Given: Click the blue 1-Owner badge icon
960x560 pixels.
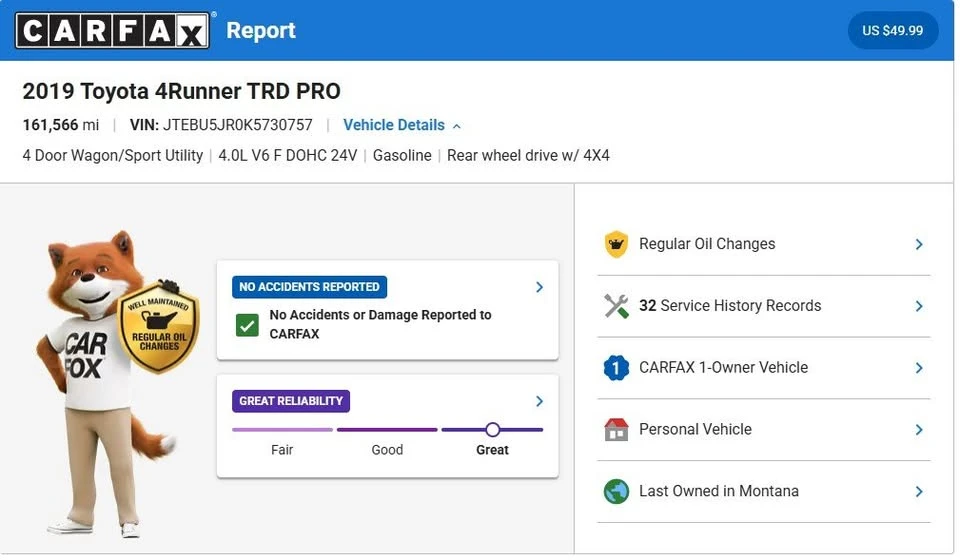Looking at the screenshot, I should [x=616, y=368].
